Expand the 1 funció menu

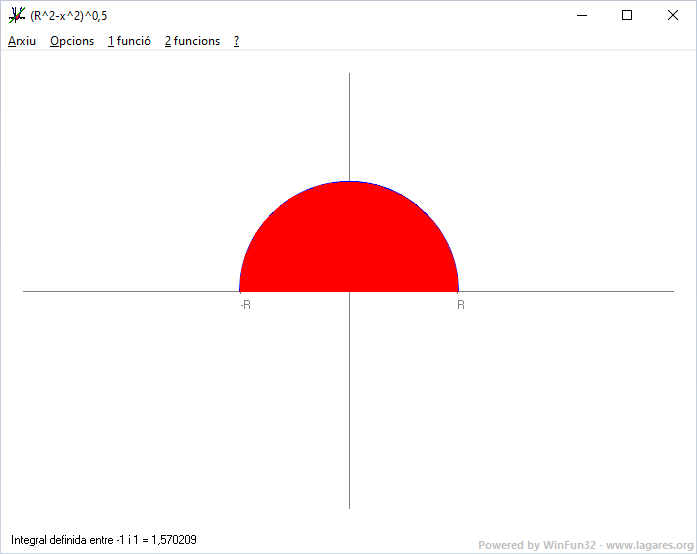(130, 41)
